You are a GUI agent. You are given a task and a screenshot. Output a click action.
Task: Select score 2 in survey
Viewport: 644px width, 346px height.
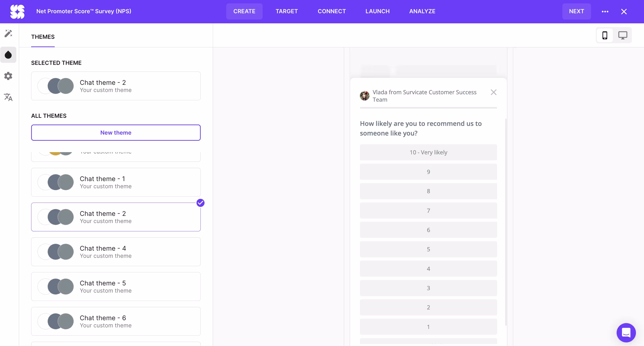(428, 307)
